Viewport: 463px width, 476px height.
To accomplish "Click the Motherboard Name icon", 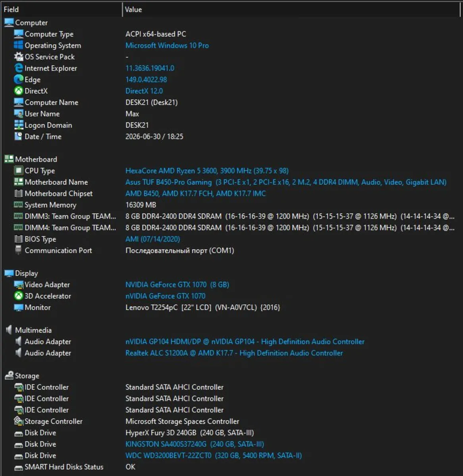I will (x=18, y=182).
